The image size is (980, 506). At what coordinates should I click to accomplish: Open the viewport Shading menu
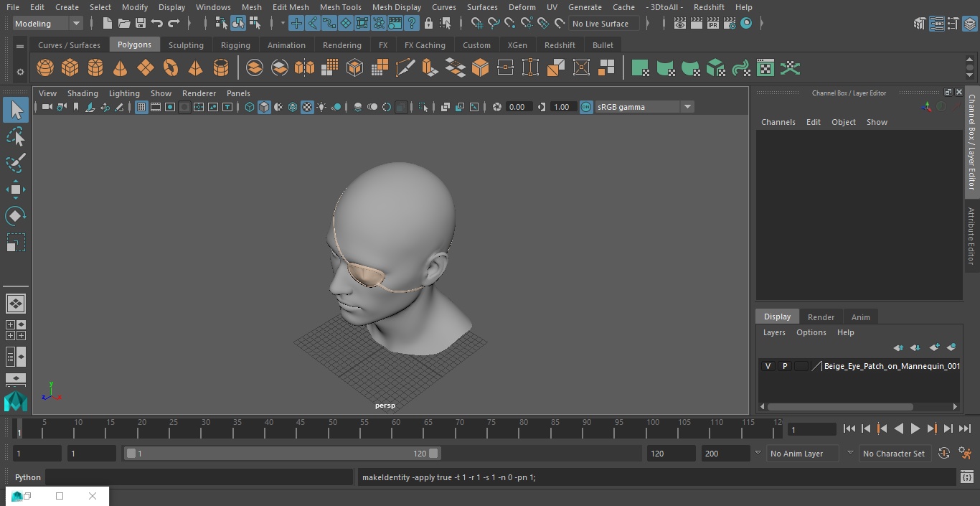[83, 93]
